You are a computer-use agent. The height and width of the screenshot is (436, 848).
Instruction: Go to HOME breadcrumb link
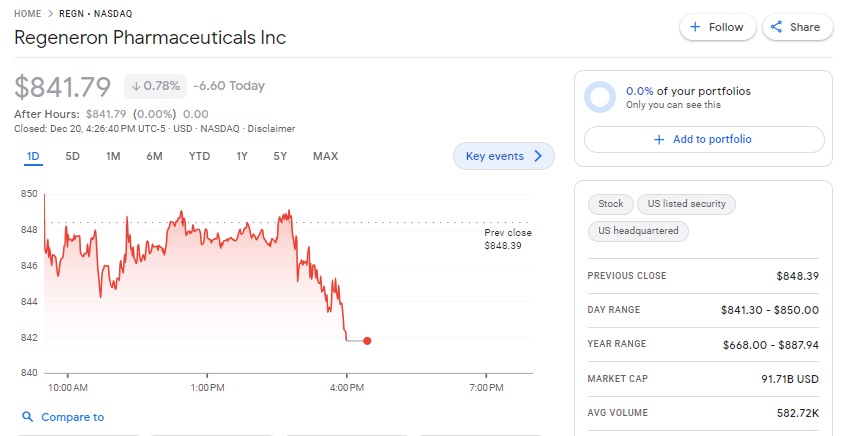click(28, 14)
